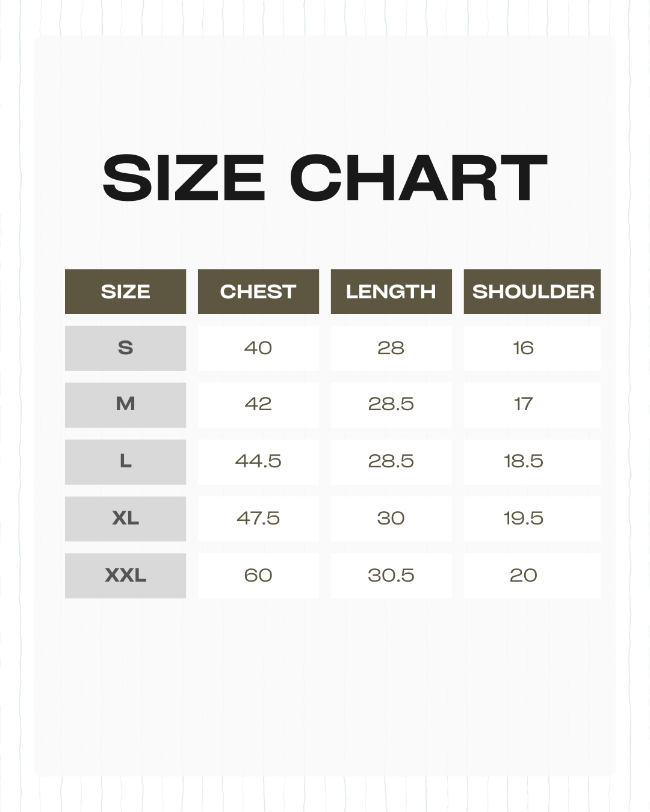
Task: Pick the XXL size row label
Action: pyautogui.click(x=125, y=576)
